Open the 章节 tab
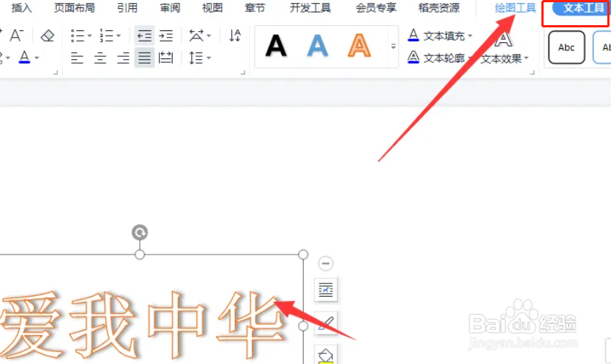Viewport: 611px width, 364px height. point(255,8)
